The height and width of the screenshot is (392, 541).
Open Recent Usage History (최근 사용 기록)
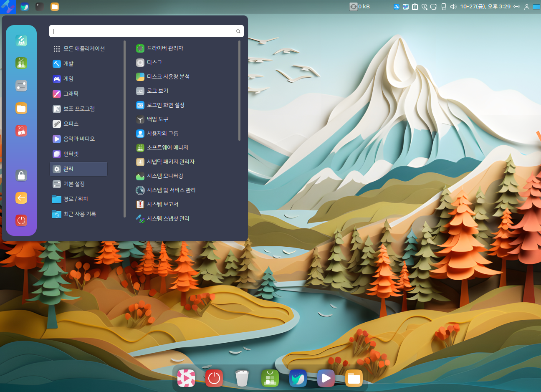click(79, 214)
